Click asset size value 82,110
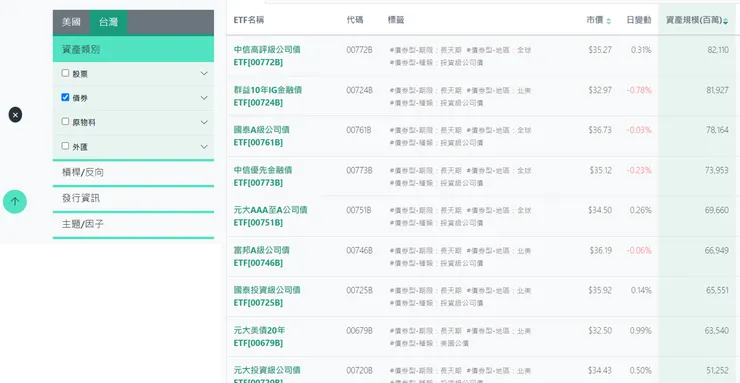This screenshot has height=383, width=740. pyautogui.click(x=718, y=50)
